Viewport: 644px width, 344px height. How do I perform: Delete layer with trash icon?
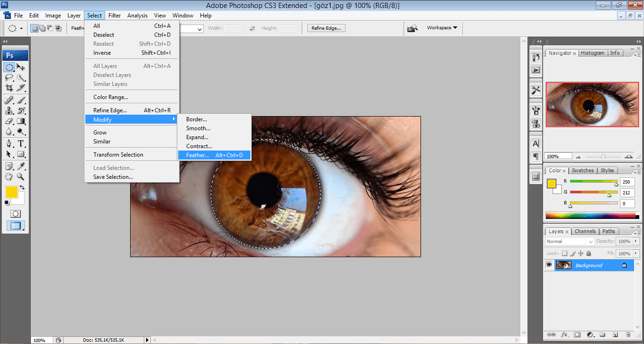tap(628, 335)
